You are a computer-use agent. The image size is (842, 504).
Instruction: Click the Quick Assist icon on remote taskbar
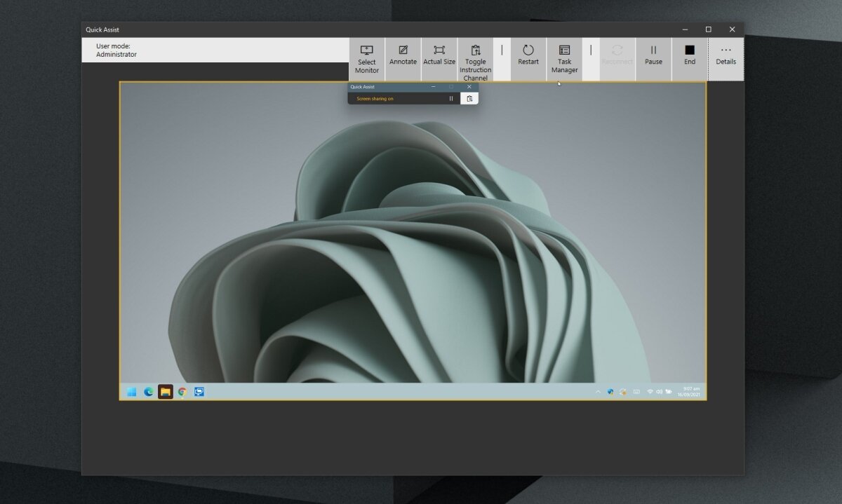pyautogui.click(x=199, y=392)
